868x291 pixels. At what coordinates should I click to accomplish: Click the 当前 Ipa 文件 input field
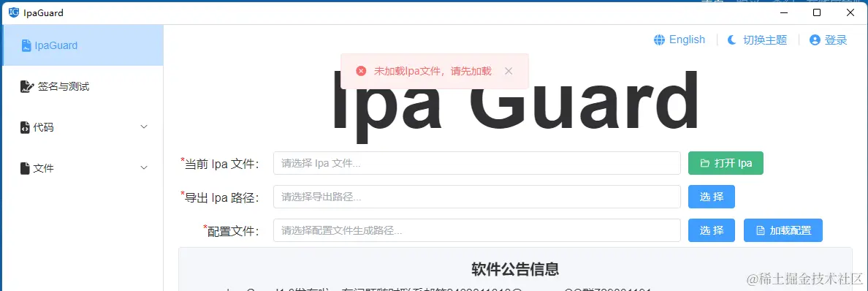(476, 163)
